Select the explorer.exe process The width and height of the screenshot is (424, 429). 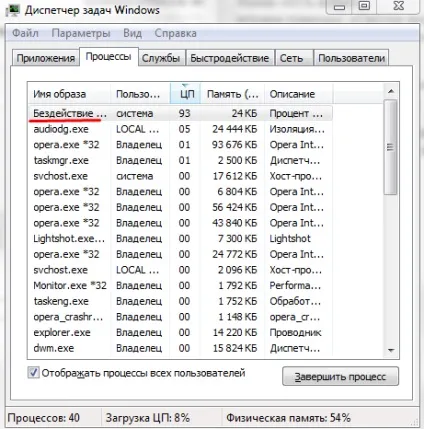(180, 333)
